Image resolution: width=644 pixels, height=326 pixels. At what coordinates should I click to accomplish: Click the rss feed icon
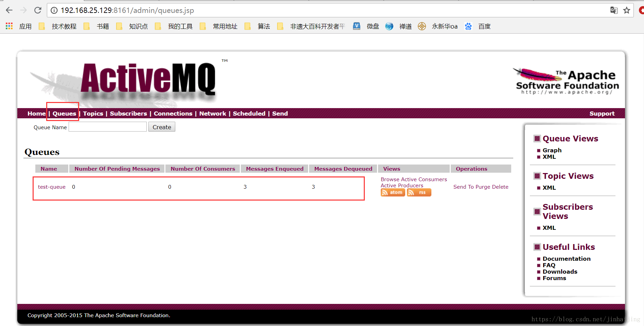[419, 192]
